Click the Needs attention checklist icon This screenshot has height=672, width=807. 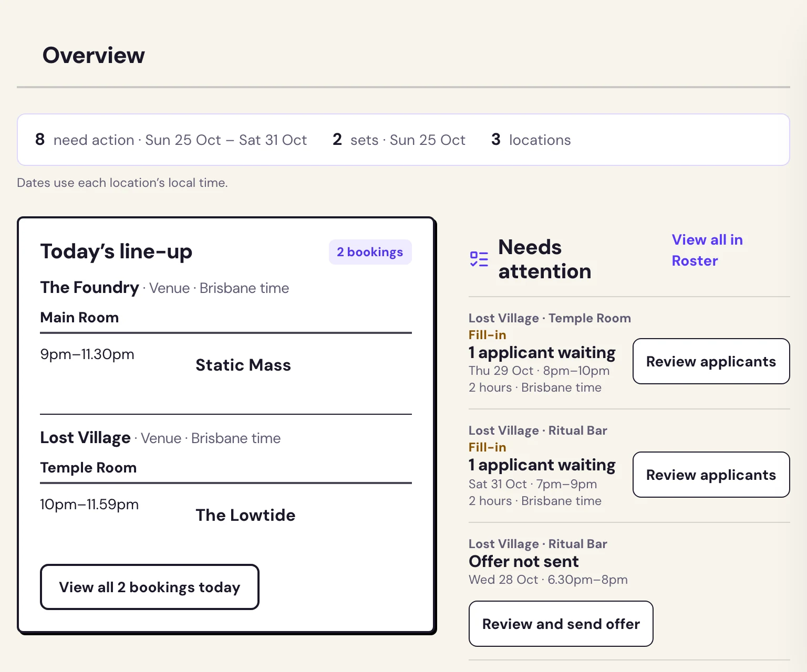[x=479, y=259]
